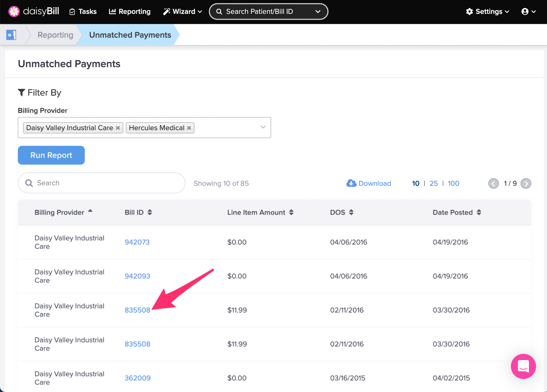The height and width of the screenshot is (392, 547).
Task: Open Bill ID 942073
Action: tap(137, 242)
